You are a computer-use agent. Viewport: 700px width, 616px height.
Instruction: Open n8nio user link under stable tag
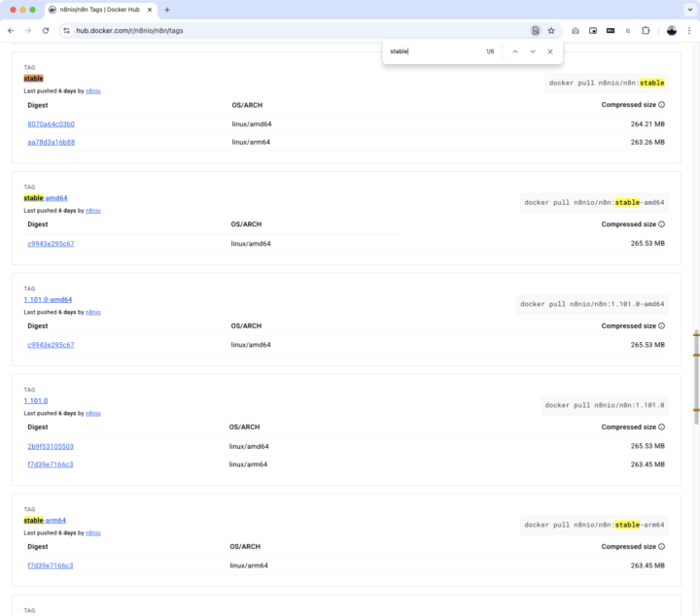(93, 91)
